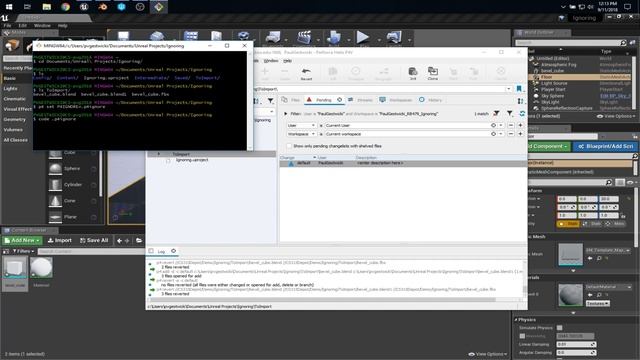The width and height of the screenshot is (640, 360).
Task: Click the Cone shape in the Modes panel's Basic list
Action: (70, 201)
